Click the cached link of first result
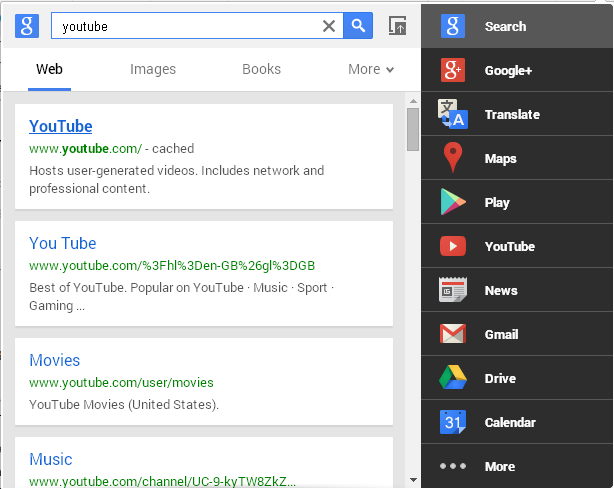 click(x=173, y=149)
